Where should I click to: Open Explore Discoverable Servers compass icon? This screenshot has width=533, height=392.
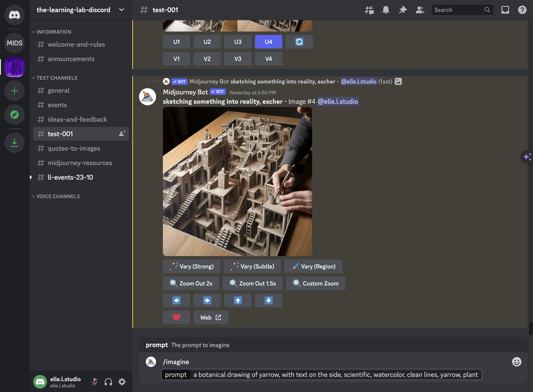click(x=14, y=115)
